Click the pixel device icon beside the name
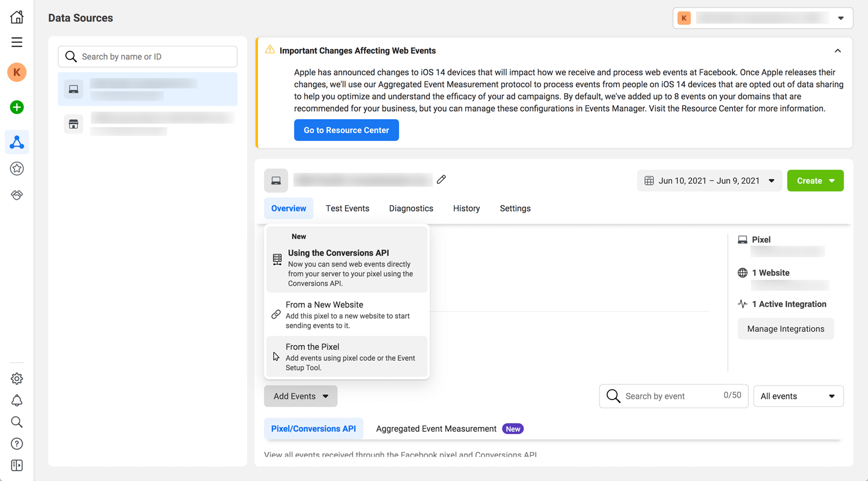The image size is (868, 481). (x=276, y=181)
